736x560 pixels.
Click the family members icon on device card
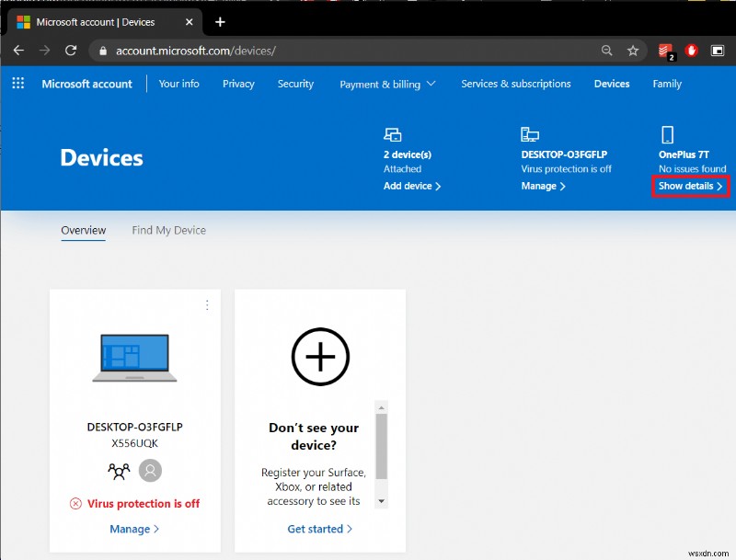click(118, 470)
